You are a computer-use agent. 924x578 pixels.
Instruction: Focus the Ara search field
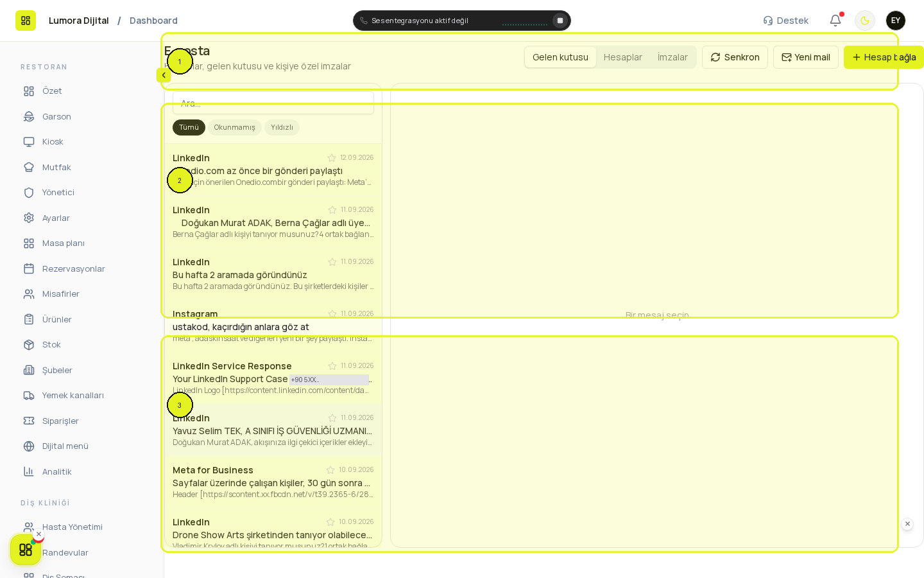pyautogui.click(x=273, y=103)
